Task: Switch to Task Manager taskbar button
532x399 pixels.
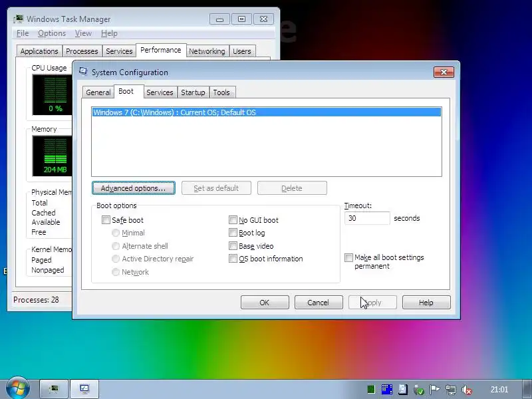Action: [x=55, y=389]
